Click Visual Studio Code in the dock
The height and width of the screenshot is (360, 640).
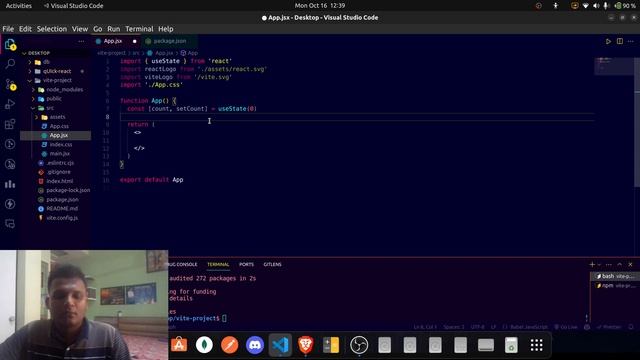(280, 345)
